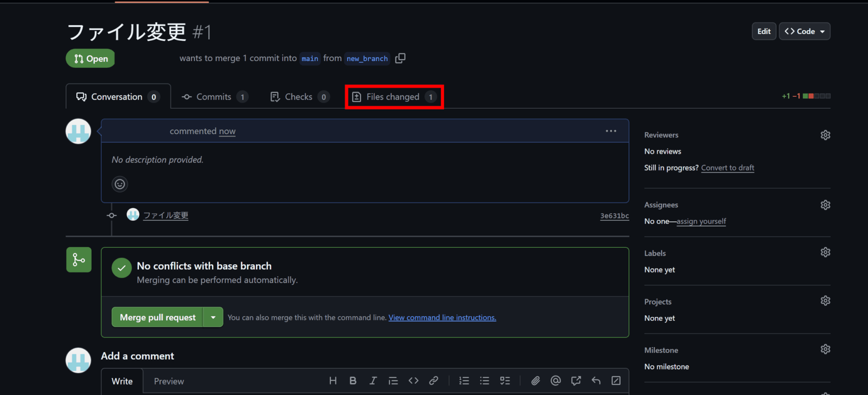Viewport: 868px width, 395px height.
Task: Insert a link in the comment editor
Action: [434, 381]
